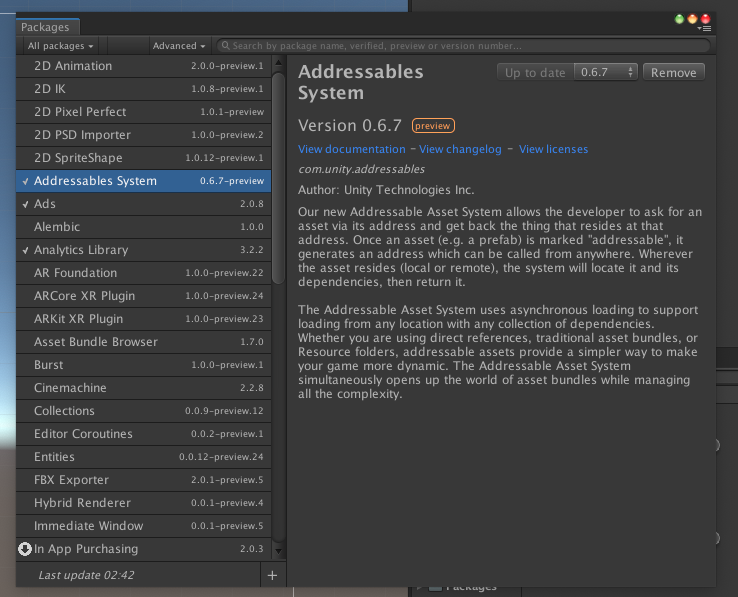
Task: Open the Advanced dropdown menu
Action: tap(179, 46)
